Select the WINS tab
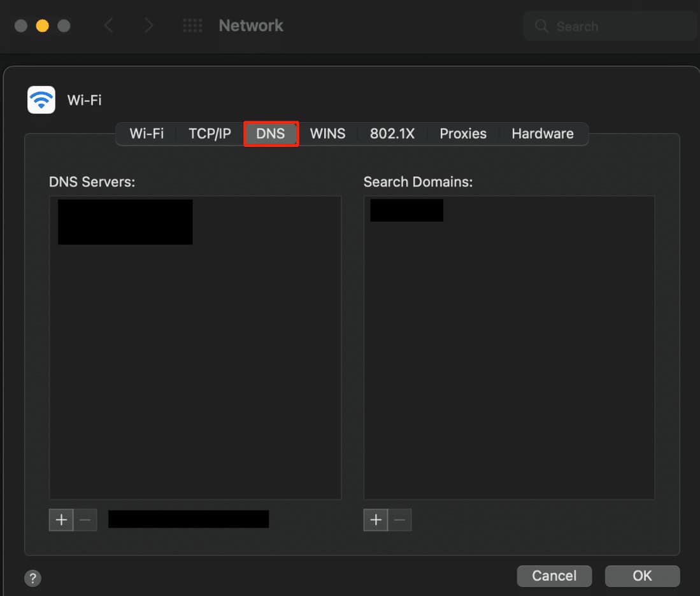 click(x=327, y=134)
